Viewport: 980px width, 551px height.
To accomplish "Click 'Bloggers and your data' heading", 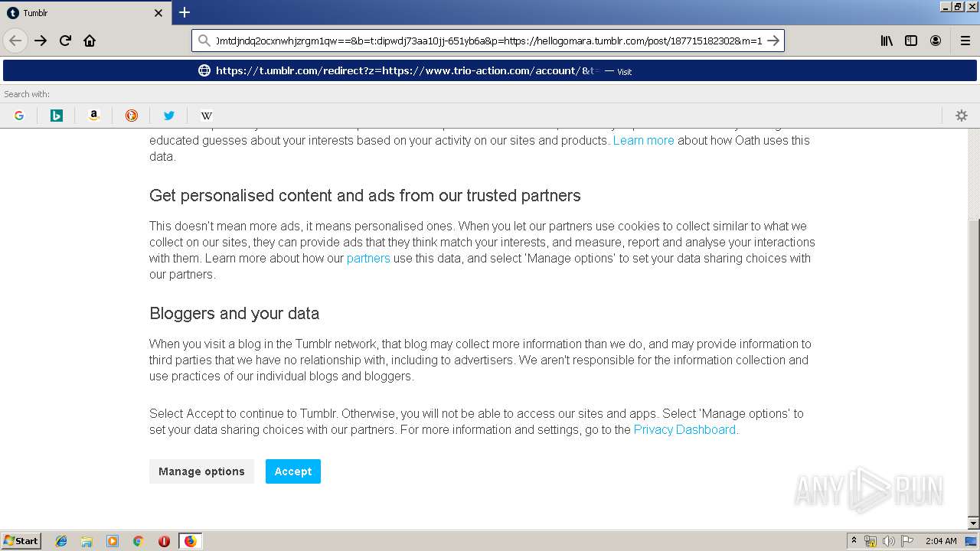I will pos(234,314).
